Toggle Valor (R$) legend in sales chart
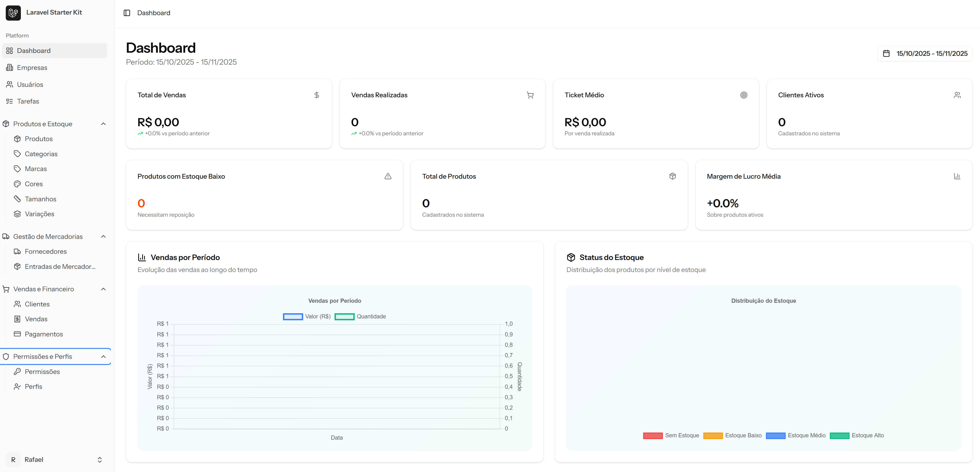This screenshot has width=980, height=472. coord(307,316)
